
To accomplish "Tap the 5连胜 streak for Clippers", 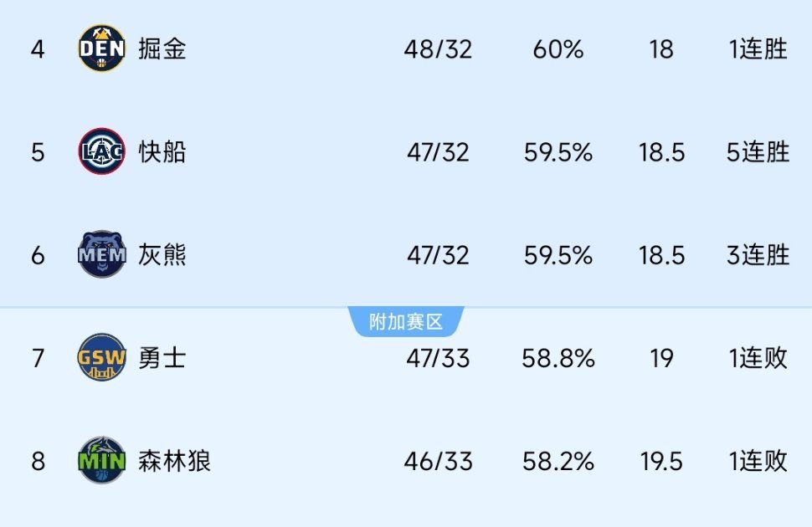I will click(x=758, y=152).
